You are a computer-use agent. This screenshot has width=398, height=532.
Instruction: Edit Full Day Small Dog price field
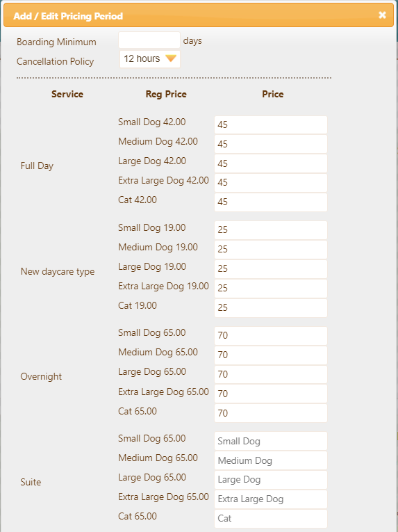click(271, 125)
